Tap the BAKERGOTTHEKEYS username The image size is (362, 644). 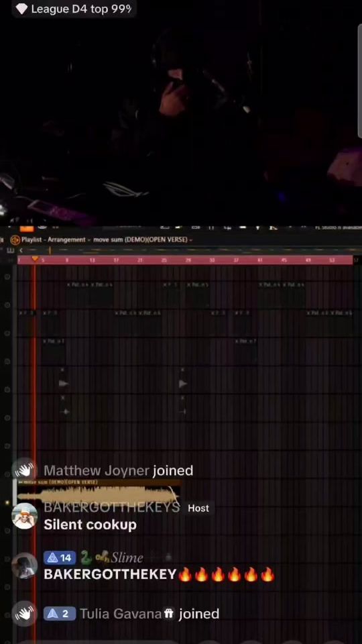pos(112,507)
